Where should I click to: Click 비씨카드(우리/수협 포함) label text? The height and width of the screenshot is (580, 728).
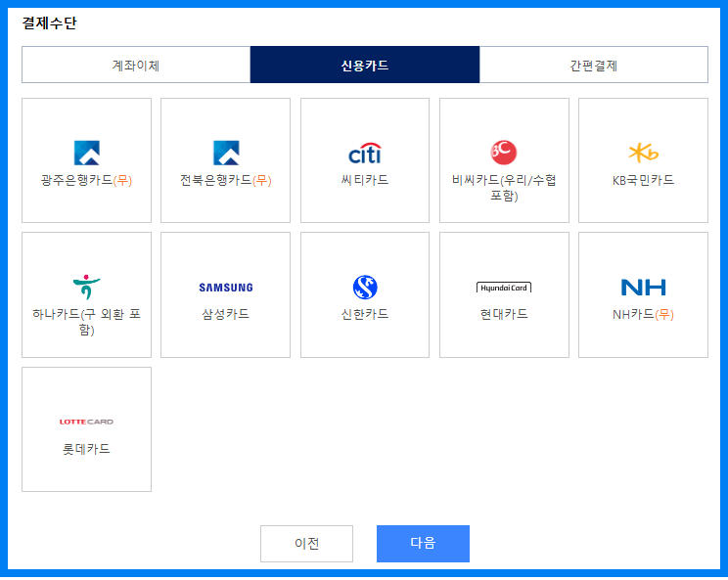click(504, 188)
